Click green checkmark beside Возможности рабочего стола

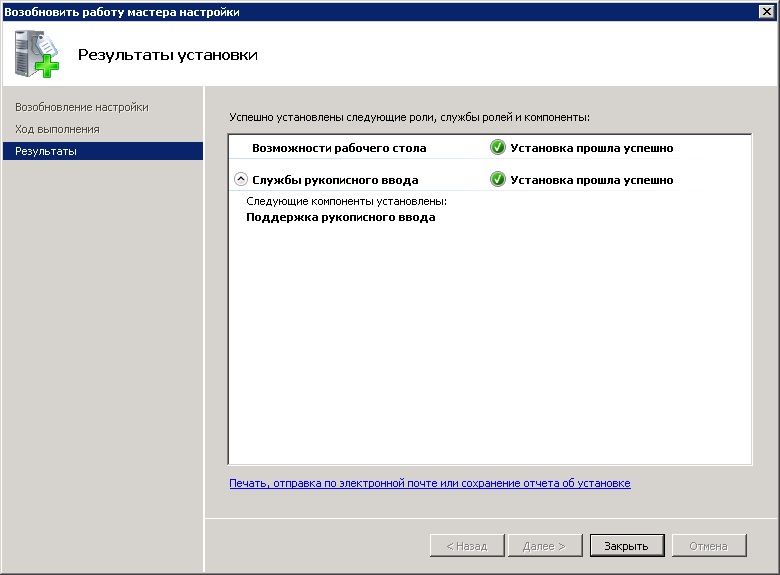(497, 147)
